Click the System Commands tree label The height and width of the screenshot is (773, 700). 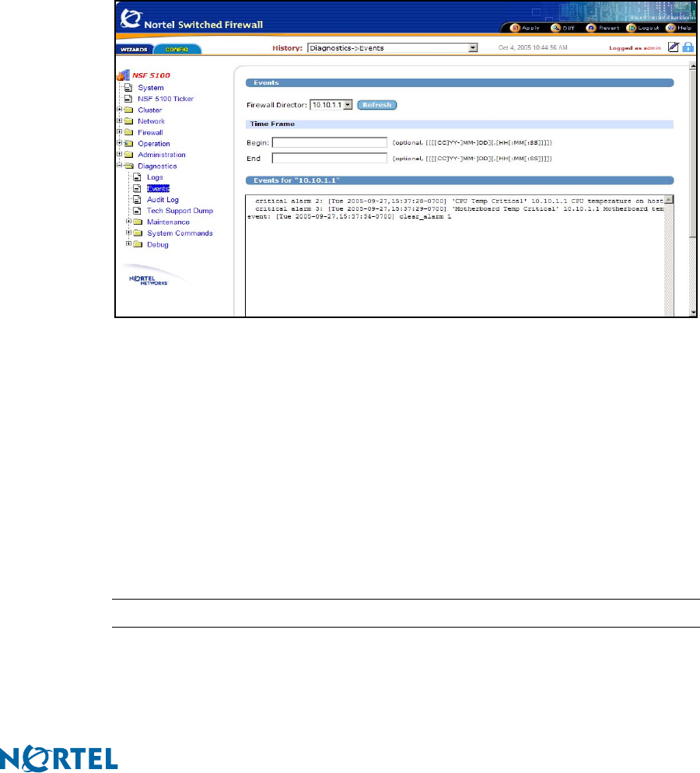point(180,233)
